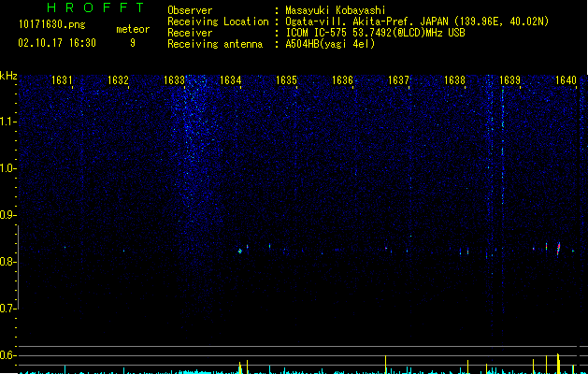Click the tall yellow intensity spike below 1637
Image resolution: width=588 pixels, height=374 pixels.
385,365
